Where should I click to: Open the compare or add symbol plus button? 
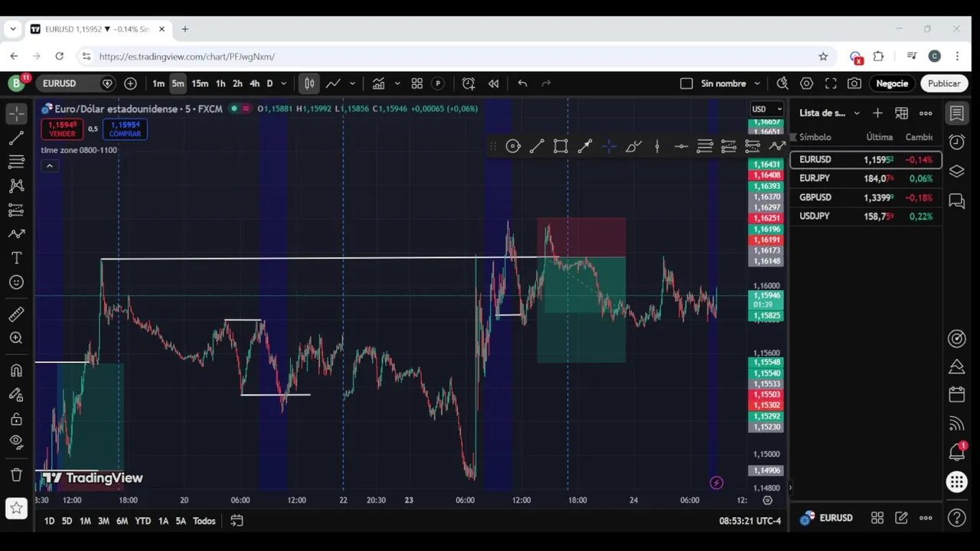point(130,83)
